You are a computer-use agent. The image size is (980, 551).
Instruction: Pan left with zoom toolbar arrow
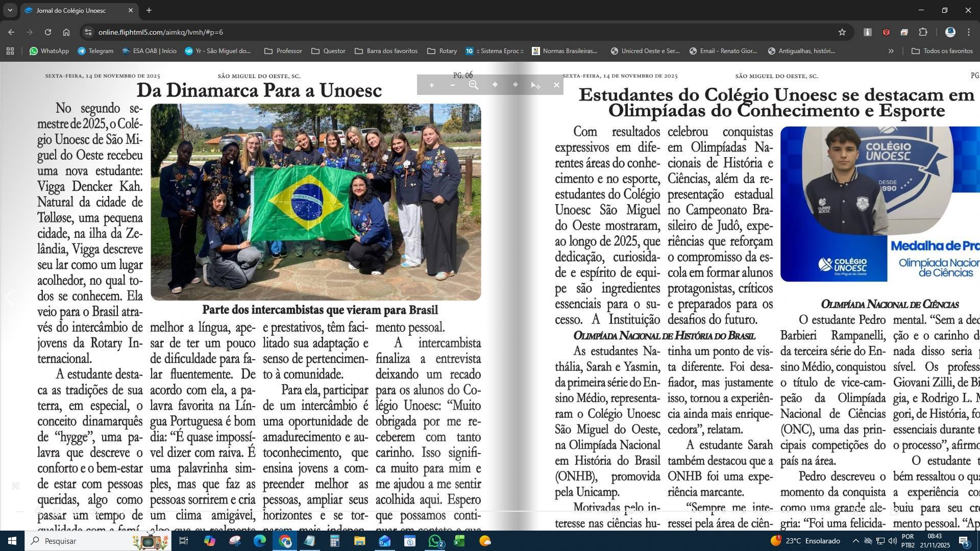(495, 85)
